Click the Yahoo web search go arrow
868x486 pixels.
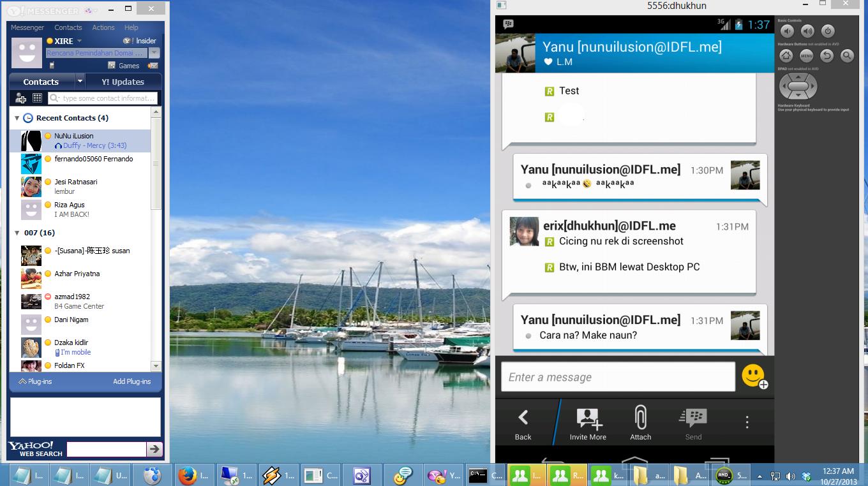154,449
